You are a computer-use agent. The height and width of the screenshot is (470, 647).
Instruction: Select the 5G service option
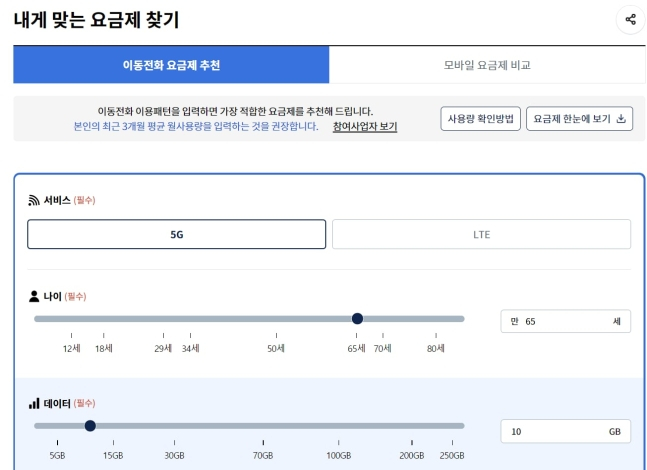click(x=177, y=234)
